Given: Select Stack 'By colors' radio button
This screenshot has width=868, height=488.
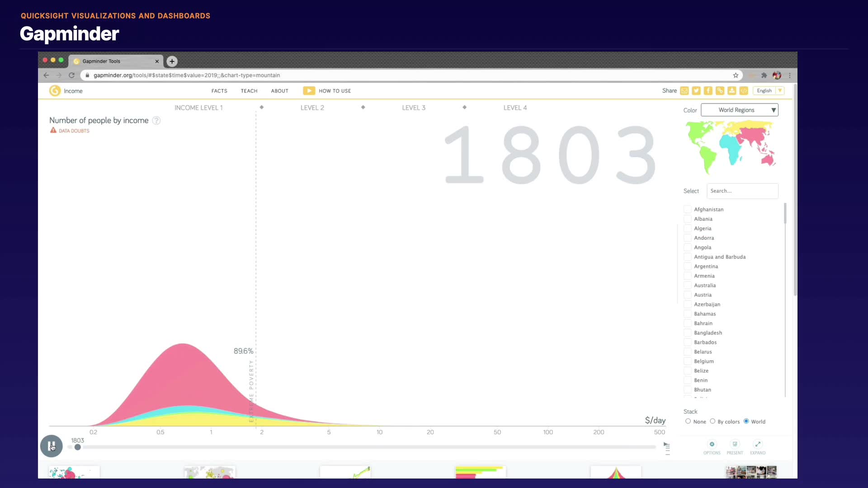Looking at the screenshot, I should pyautogui.click(x=712, y=421).
